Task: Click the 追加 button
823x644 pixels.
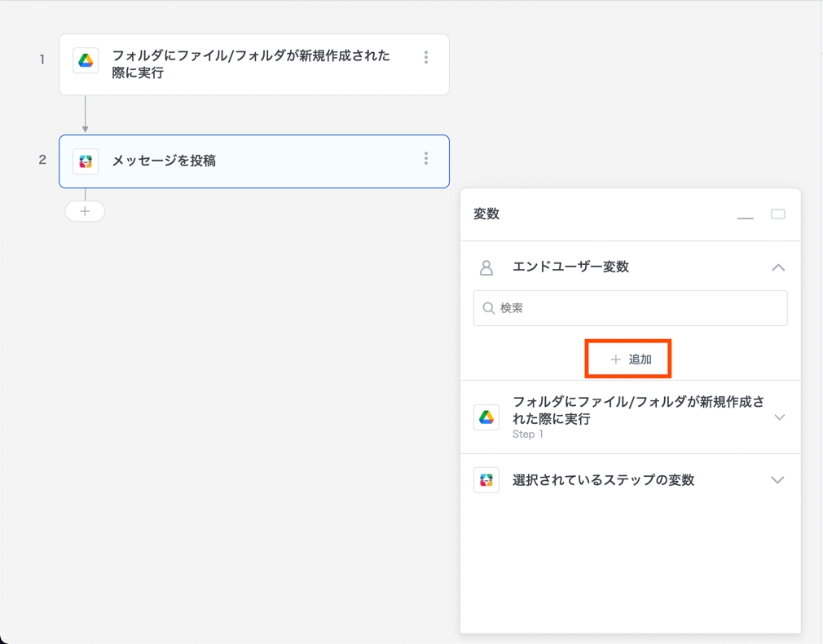Action: 628,359
